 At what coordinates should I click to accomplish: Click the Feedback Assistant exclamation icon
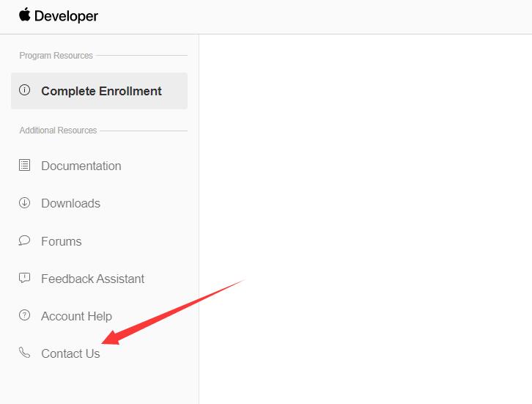24,278
